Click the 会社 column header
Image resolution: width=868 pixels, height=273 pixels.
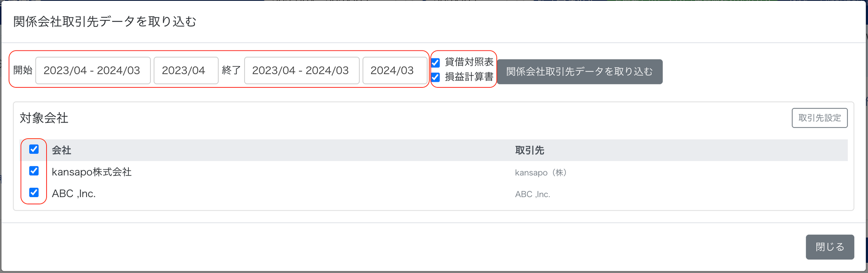point(61,150)
